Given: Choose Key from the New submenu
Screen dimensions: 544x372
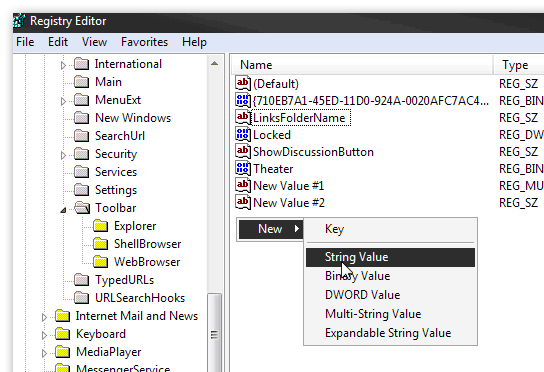Looking at the screenshot, I should click(390, 229).
